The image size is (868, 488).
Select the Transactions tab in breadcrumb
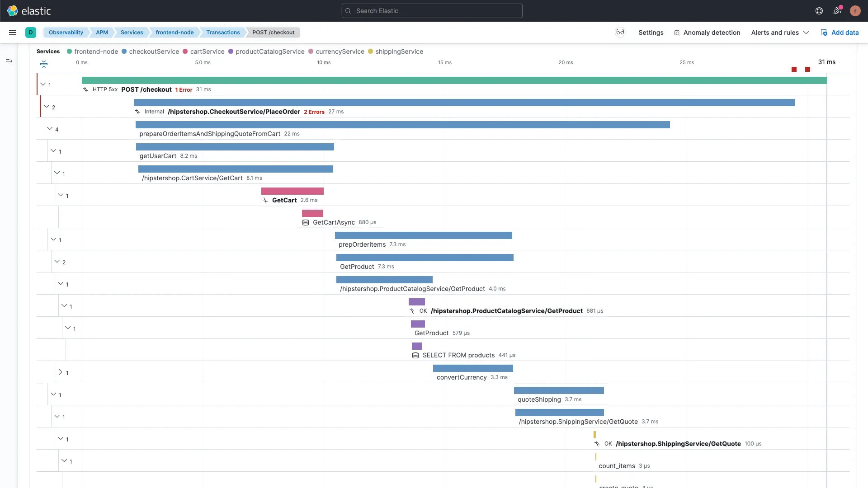click(x=222, y=32)
